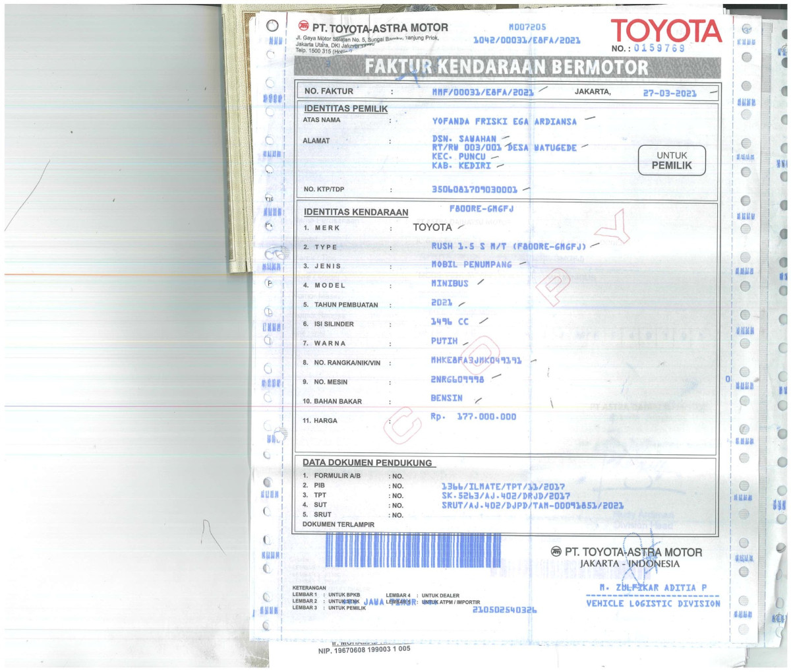Select the JAKARTA, label beside the date
This screenshot has height=672, width=791.
click(593, 92)
